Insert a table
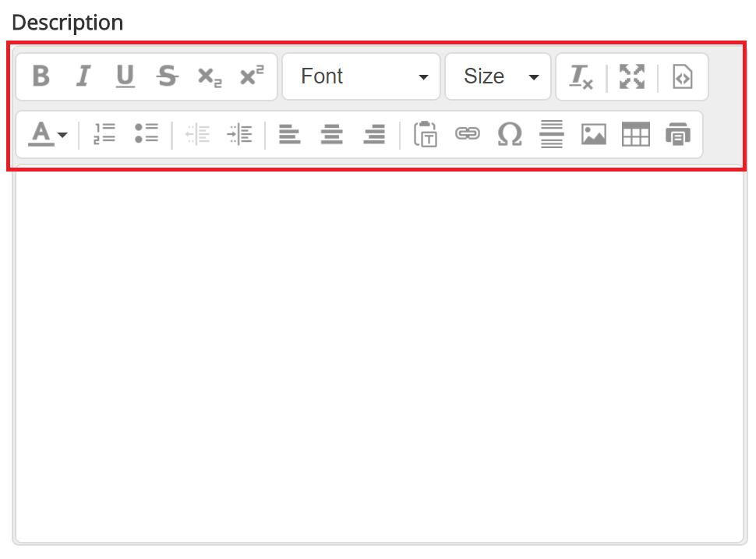The image size is (756, 559). [635, 134]
